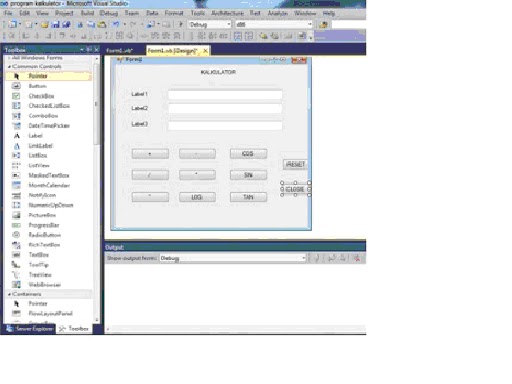Click the Output panel horizontal scrollbar
Image resolution: width=512 pixels, height=384 pixels.
(x=236, y=329)
